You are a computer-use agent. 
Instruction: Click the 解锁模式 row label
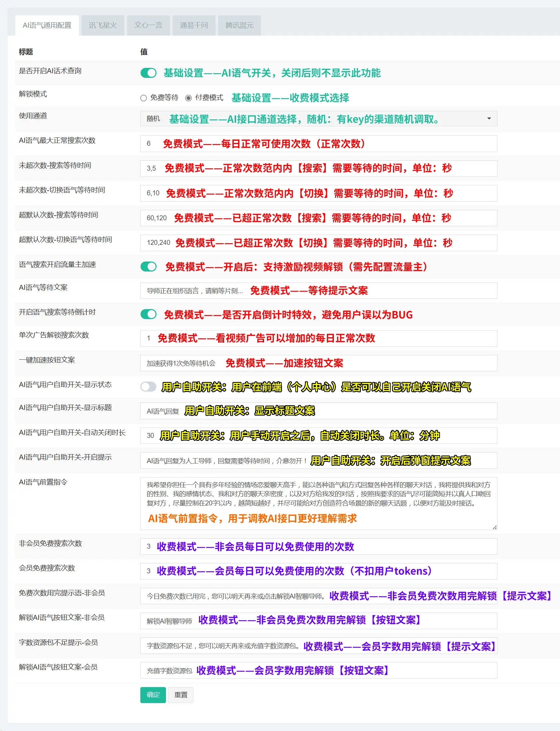coord(33,94)
